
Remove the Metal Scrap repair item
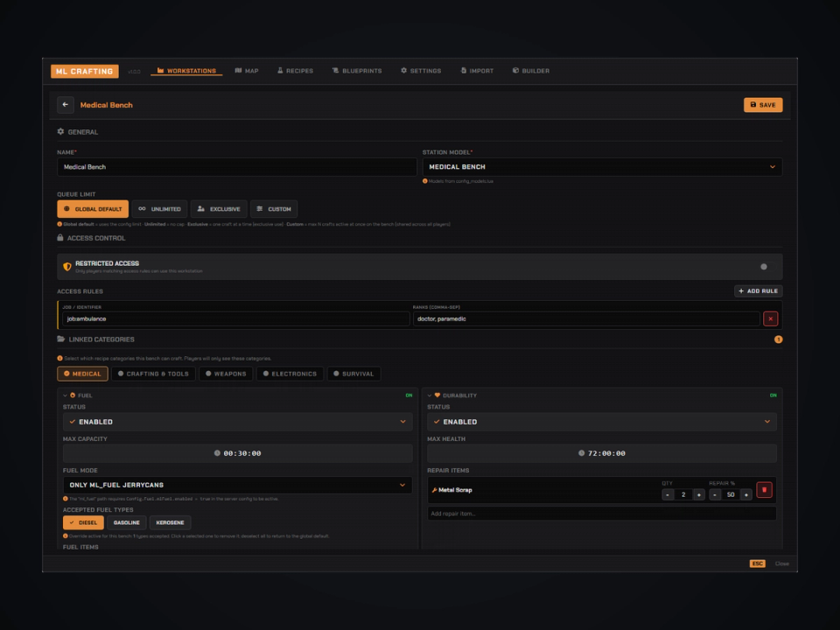(764, 490)
